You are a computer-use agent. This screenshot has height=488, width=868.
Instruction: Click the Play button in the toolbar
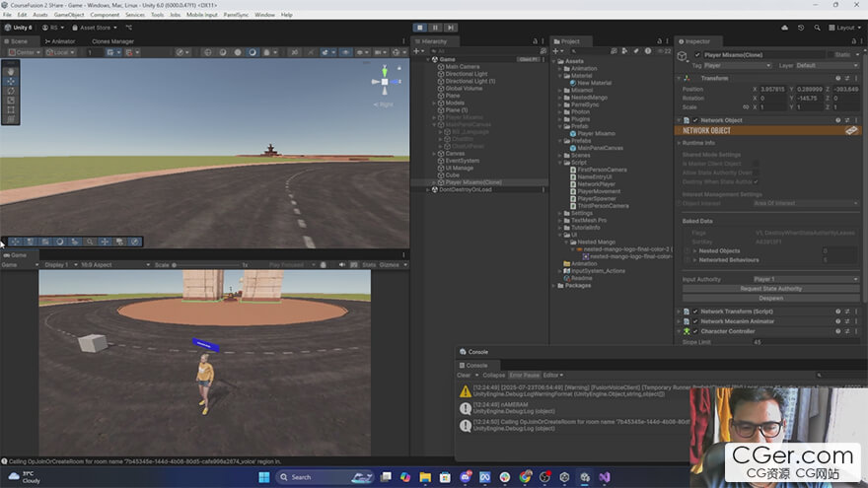coord(420,28)
